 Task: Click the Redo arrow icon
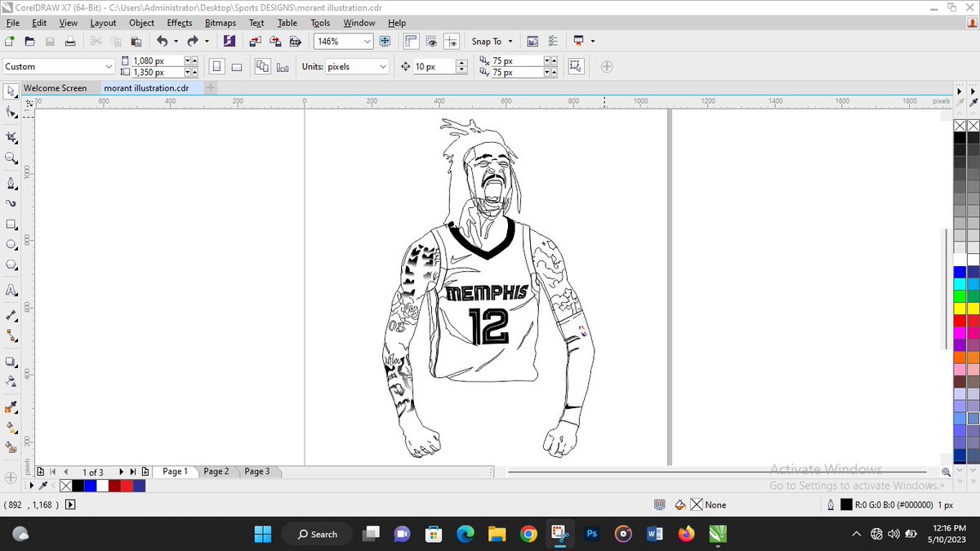click(193, 41)
